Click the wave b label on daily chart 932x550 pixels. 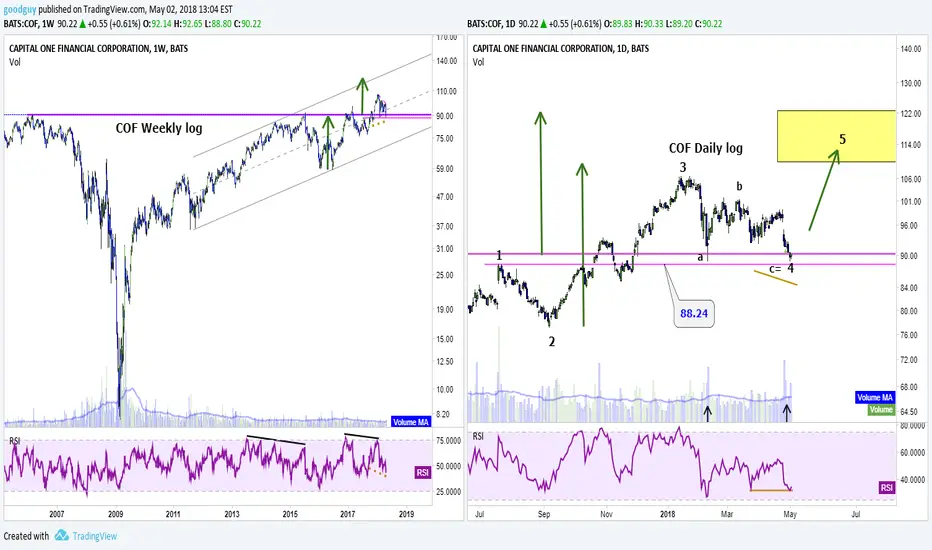(x=739, y=186)
